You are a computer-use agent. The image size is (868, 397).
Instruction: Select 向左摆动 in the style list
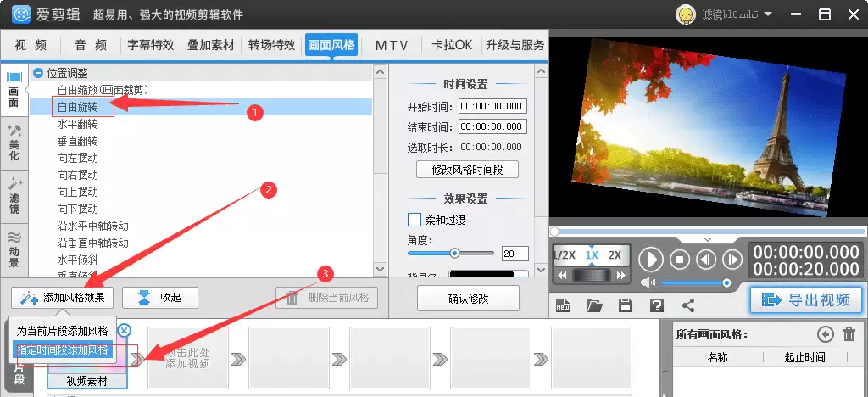tap(77, 159)
